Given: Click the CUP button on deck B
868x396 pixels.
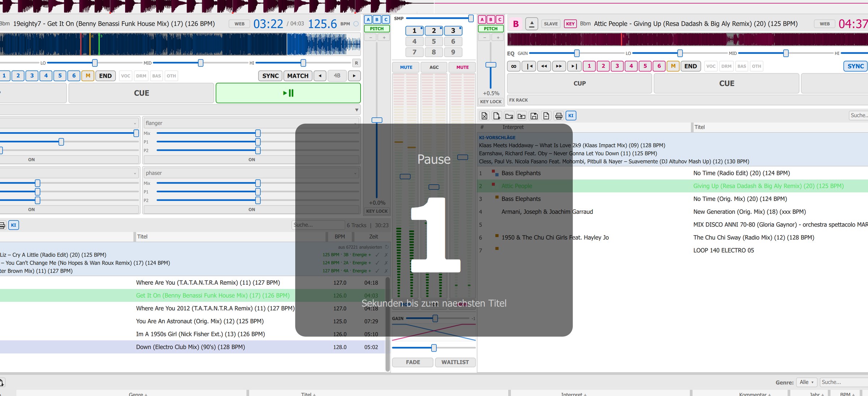Looking at the screenshot, I should (x=579, y=83).
